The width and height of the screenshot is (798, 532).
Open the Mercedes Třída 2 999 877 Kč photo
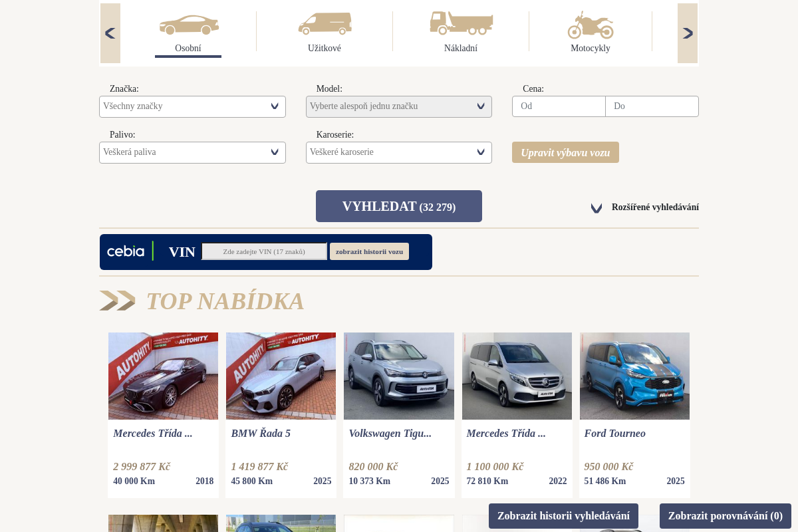coord(163,376)
